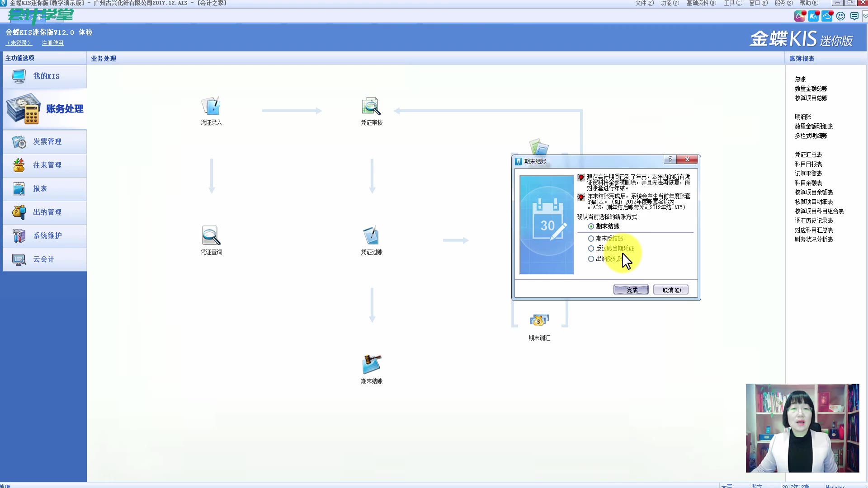Click the 未登录 login link
This screenshot has height=488, width=868.
click(19, 43)
